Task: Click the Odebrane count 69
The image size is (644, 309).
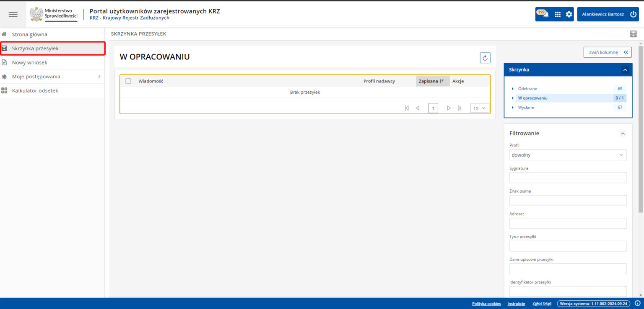Action: 620,89
